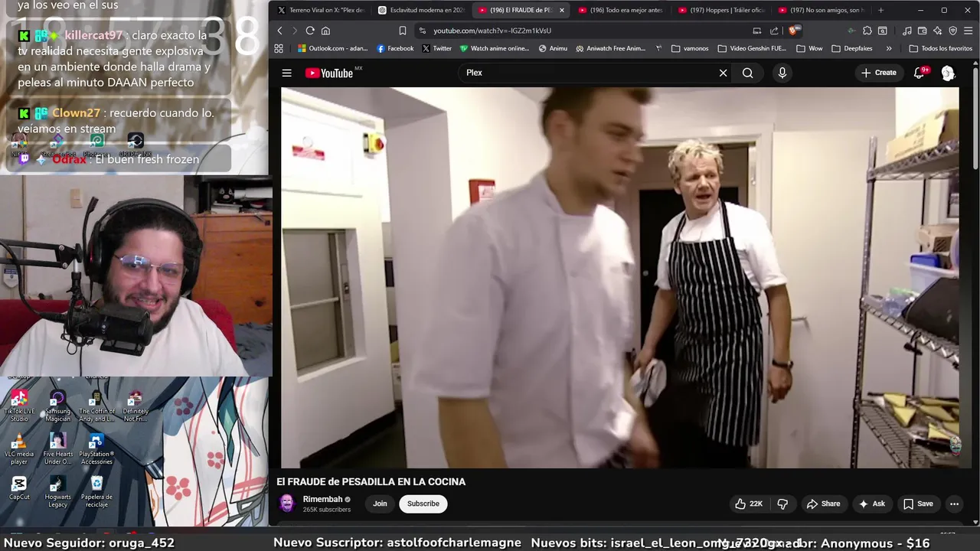Save the video to a playlist

coord(918,504)
